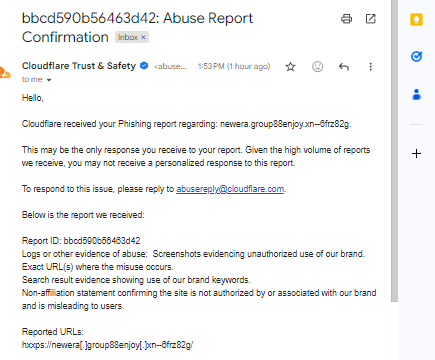Click the email subject 'Abuse Report Confirmation'
435x360 pixels.
(137, 27)
